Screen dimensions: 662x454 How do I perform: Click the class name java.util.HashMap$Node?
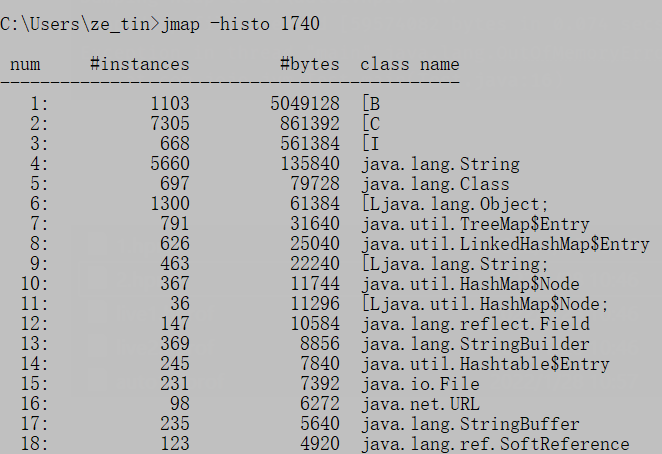(470, 284)
